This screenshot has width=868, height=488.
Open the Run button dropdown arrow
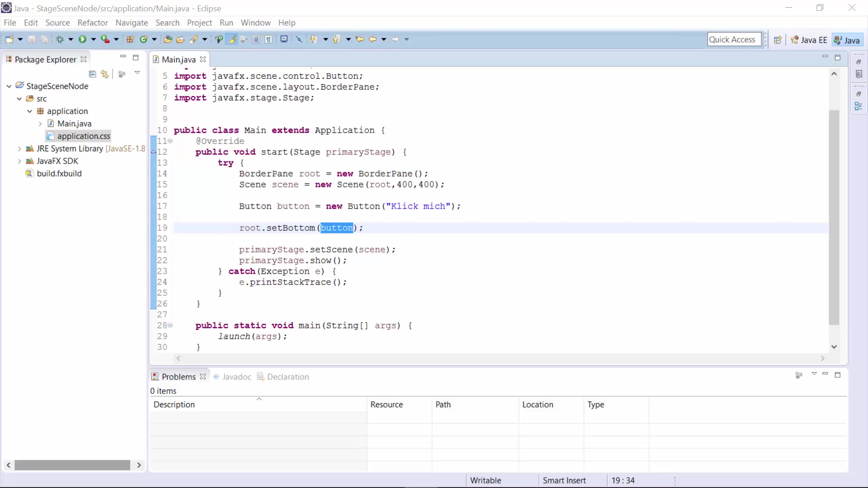coord(93,39)
